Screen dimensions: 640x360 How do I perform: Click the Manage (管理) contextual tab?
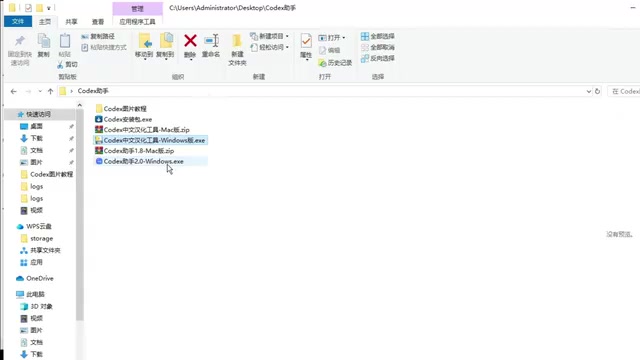tap(137, 9)
